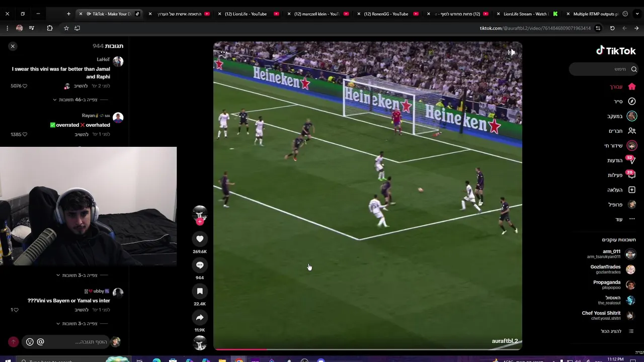
Task: Open the For You home icon in sidebar
Action: pos(632,86)
